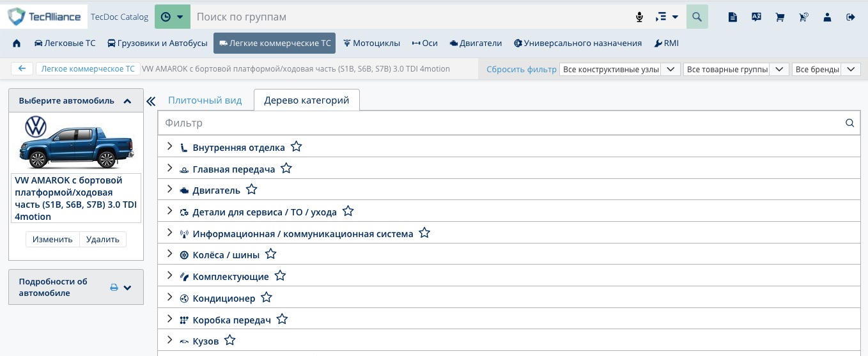Go to the home page icon

(17, 43)
